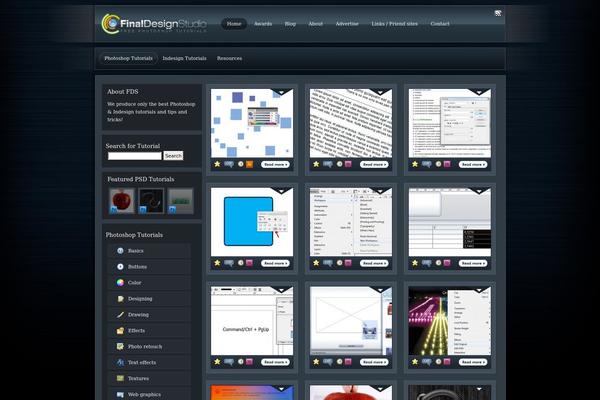Open Color category via the color wheel icon

120,282
